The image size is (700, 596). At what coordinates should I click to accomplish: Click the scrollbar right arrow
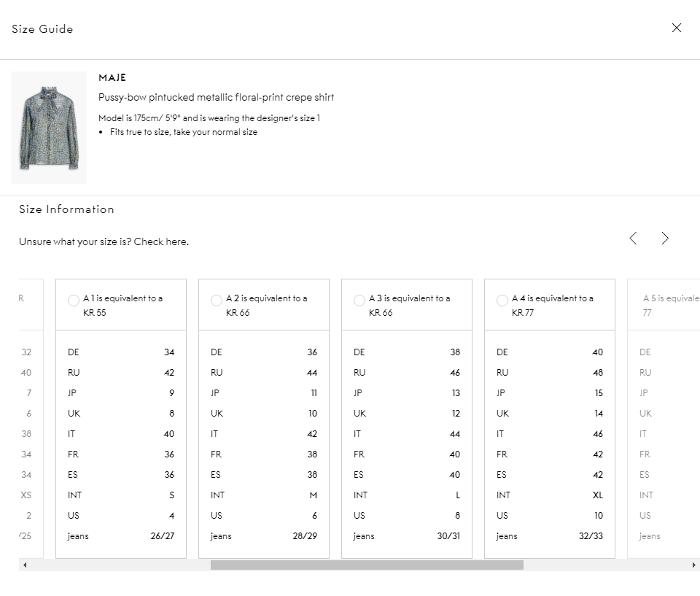tap(693, 565)
